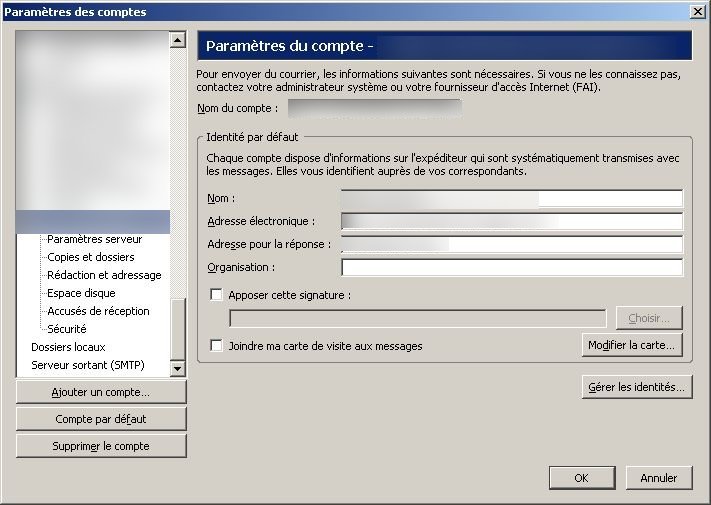Click the Ajouter un compte button

point(100,392)
